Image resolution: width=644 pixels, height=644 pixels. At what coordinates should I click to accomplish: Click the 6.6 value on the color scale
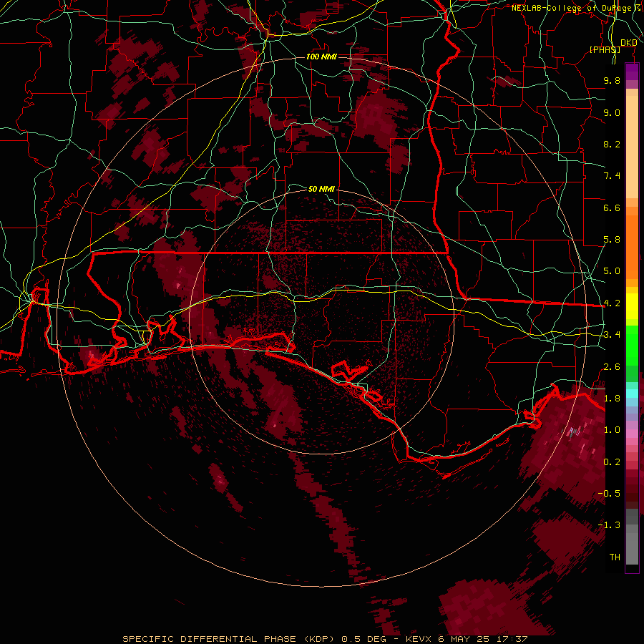(612, 208)
